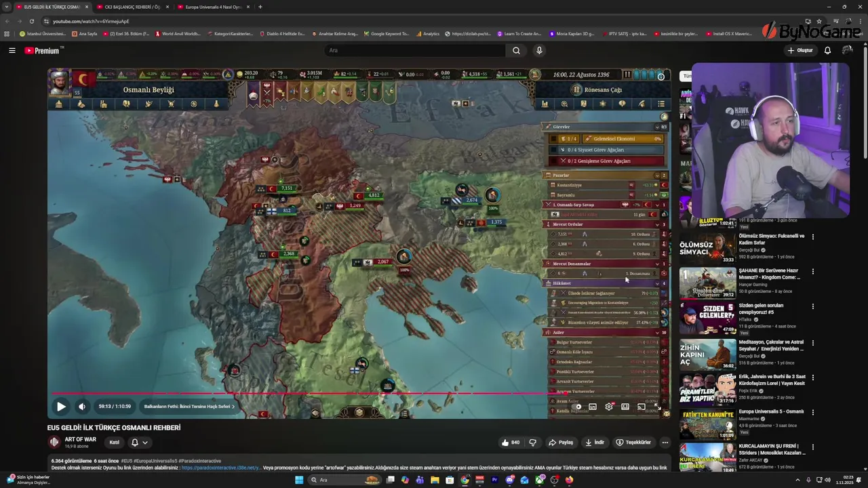Collapse the in-video 'Pazarlar' section

(x=656, y=175)
